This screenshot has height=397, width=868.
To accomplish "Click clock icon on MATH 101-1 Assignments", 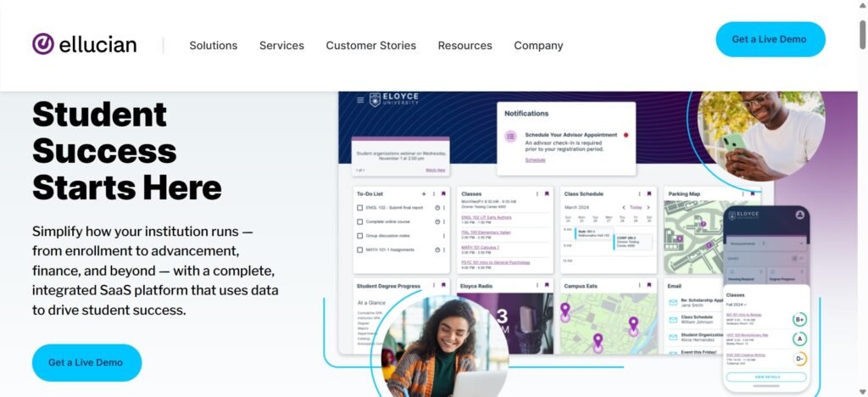I will (437, 249).
